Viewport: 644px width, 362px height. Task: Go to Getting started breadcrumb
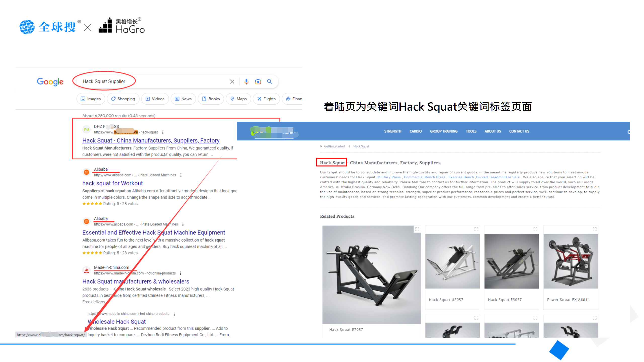(x=334, y=146)
